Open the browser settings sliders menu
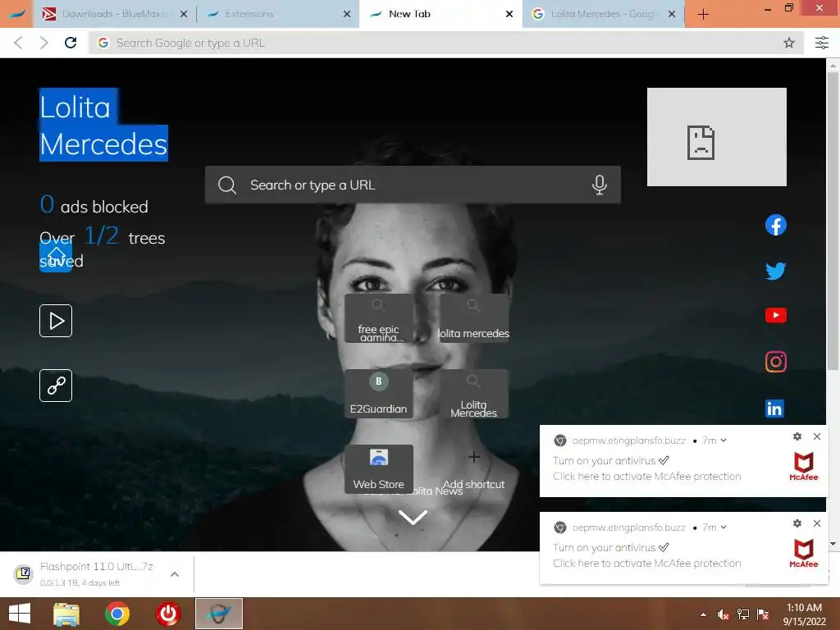This screenshot has height=630, width=840. pyautogui.click(x=822, y=43)
